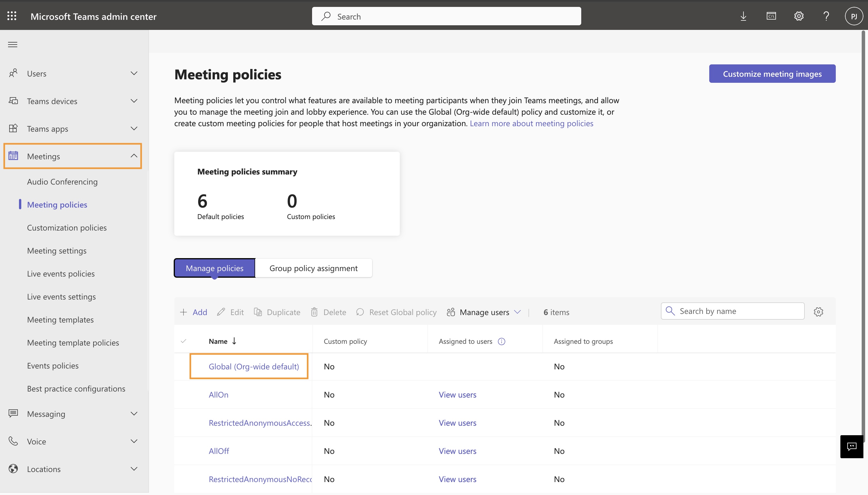The height and width of the screenshot is (495, 868).
Task: Open the Manage users dropdown
Action: click(484, 312)
